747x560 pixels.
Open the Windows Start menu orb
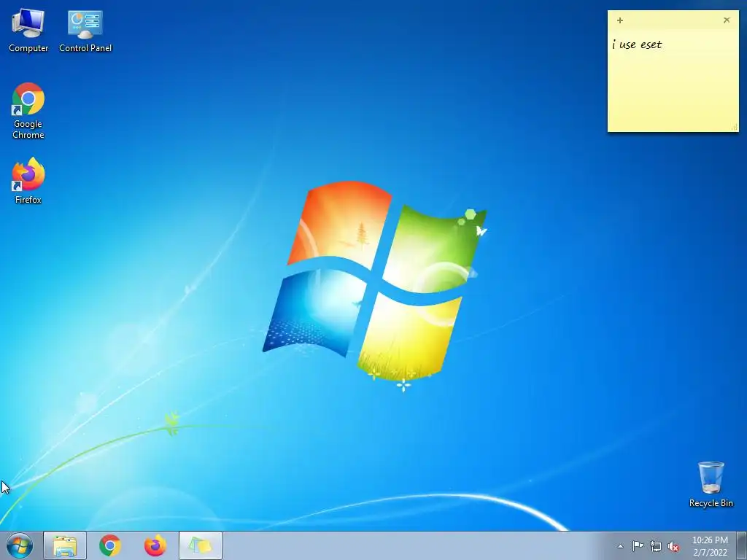20,545
